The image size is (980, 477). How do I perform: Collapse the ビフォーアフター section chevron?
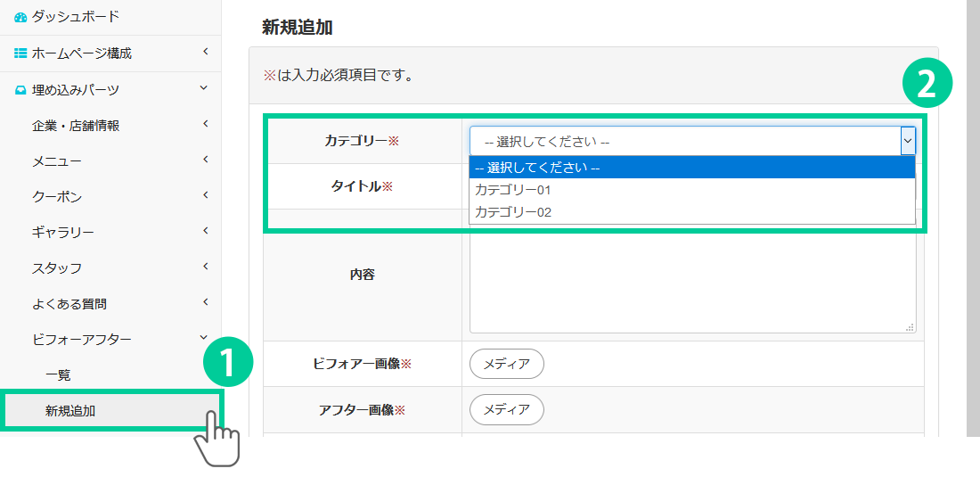[205, 338]
